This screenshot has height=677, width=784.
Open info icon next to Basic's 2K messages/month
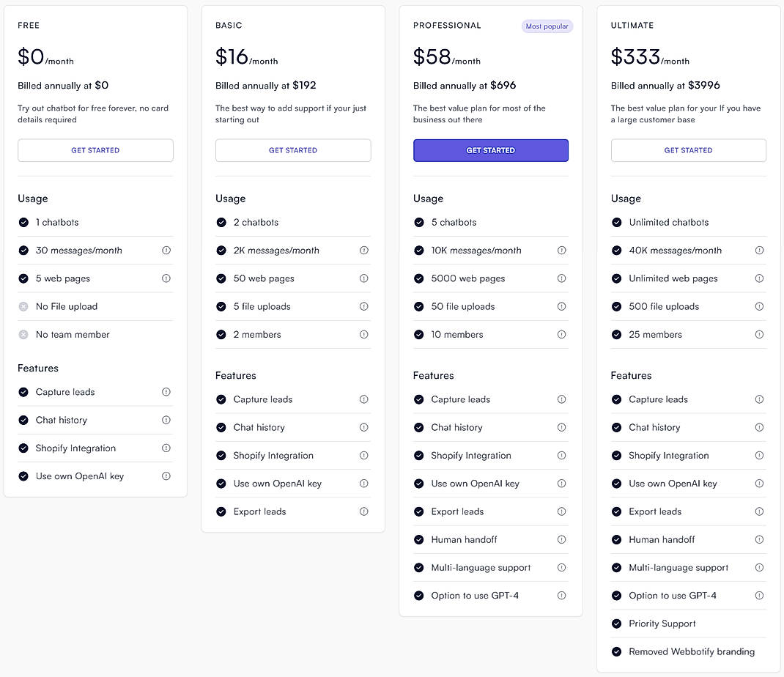[x=364, y=250]
